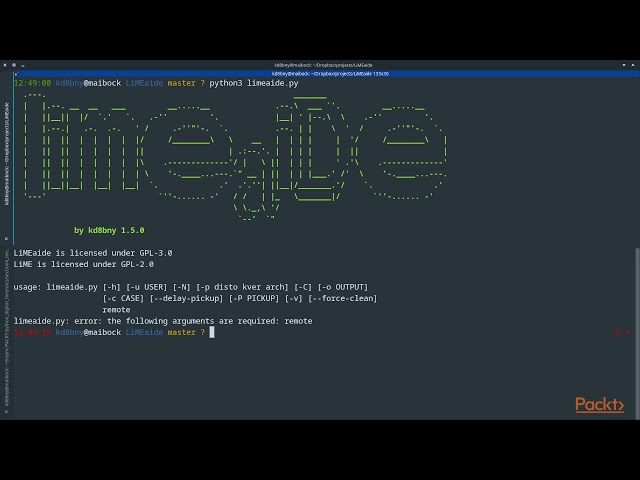The image size is (640, 480).
Task: Minimize window using the dash button
Action: click(23, 65)
